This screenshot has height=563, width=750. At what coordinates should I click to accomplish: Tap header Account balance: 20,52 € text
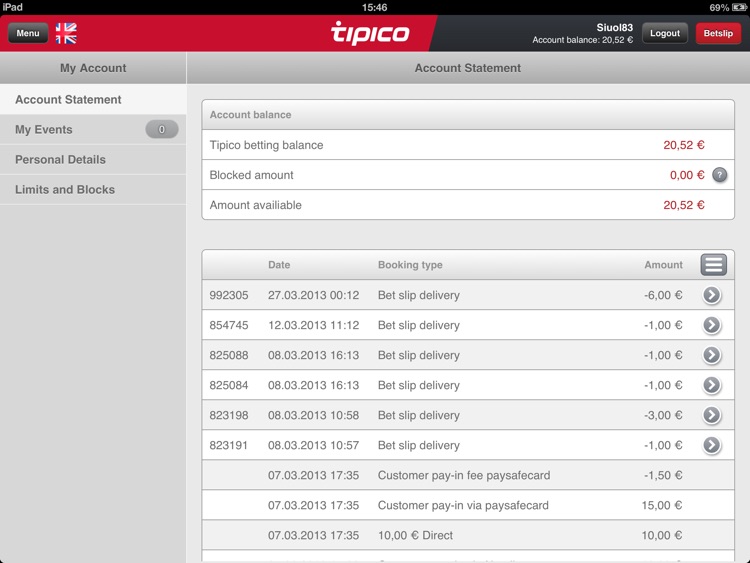[x=583, y=40]
